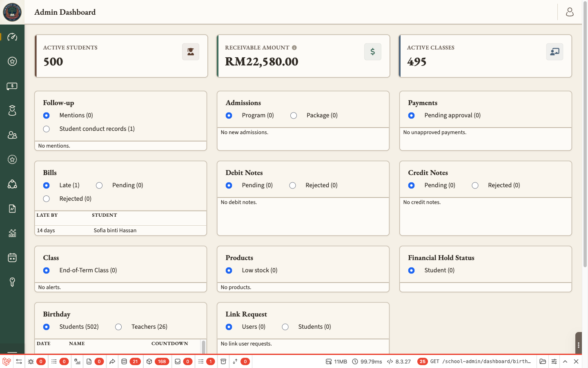Select the Rejected (0) radio in Bills
The width and height of the screenshot is (588, 368).
tap(47, 199)
